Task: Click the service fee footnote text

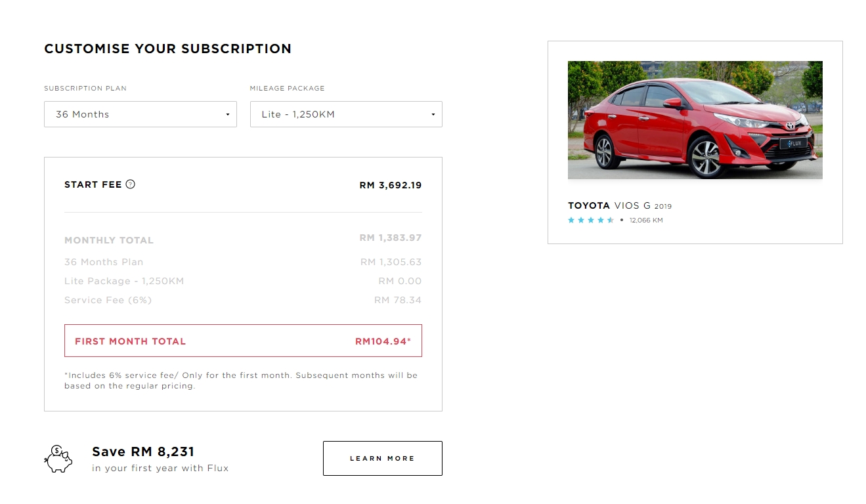Action: pyautogui.click(x=240, y=381)
